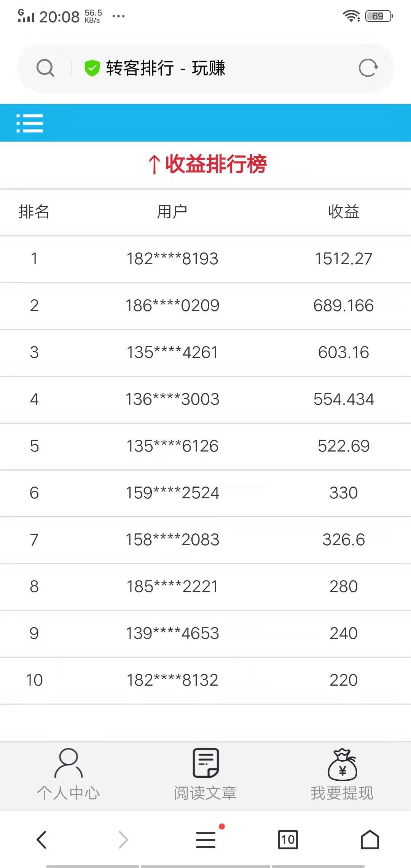Select the earnings value 689.166
Viewport: 411px width, 868px height.
click(344, 306)
